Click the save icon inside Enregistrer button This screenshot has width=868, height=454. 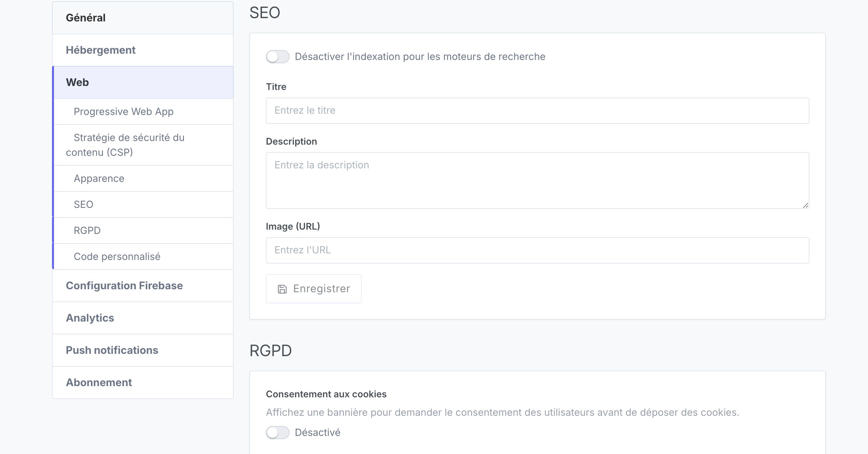[x=282, y=289]
